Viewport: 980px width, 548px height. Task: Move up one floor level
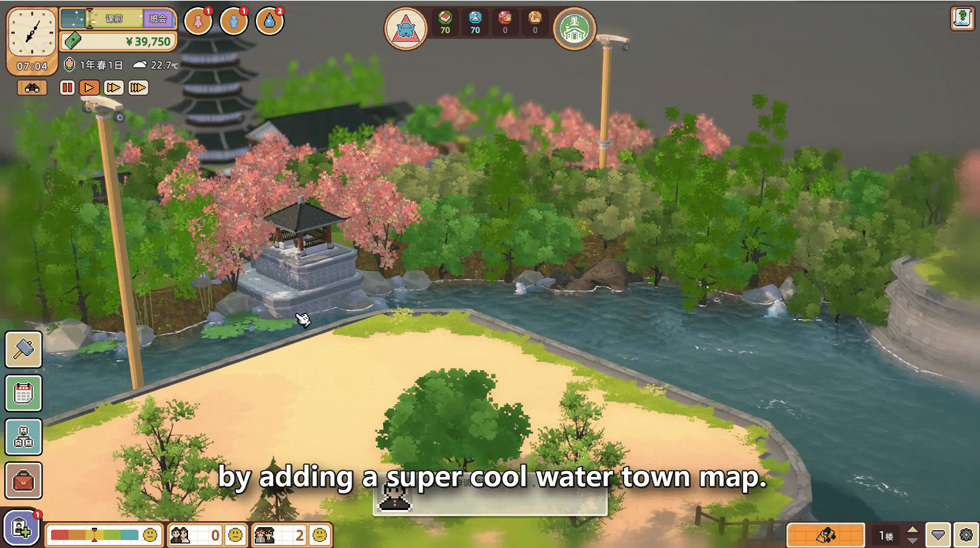(x=913, y=529)
